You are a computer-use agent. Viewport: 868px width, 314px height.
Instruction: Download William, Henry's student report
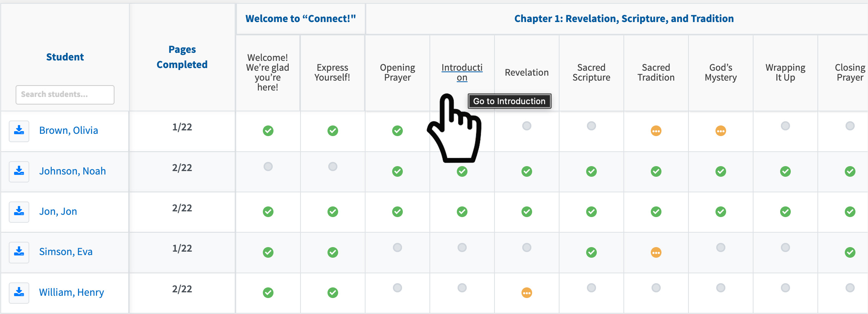pos(19,293)
